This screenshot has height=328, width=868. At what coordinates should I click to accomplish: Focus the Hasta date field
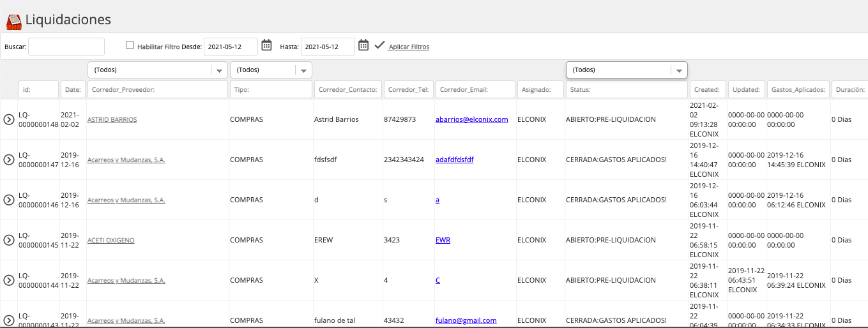328,47
